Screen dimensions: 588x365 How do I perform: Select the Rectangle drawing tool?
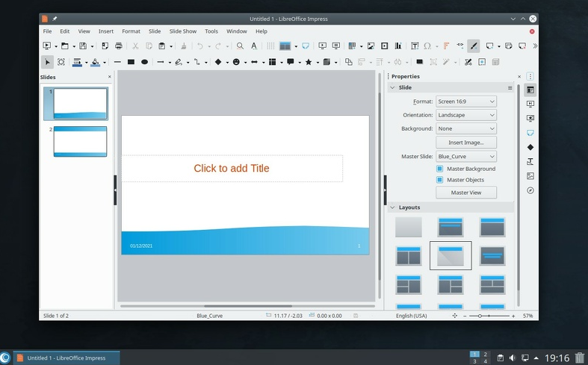pos(131,62)
